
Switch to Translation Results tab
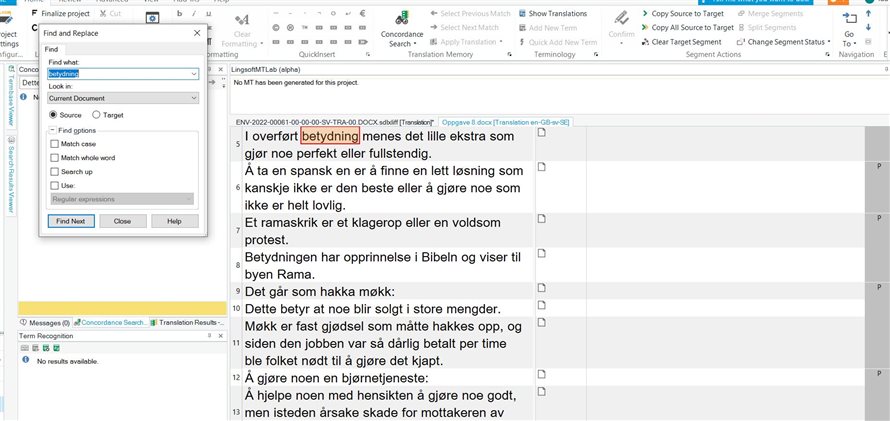(188, 322)
